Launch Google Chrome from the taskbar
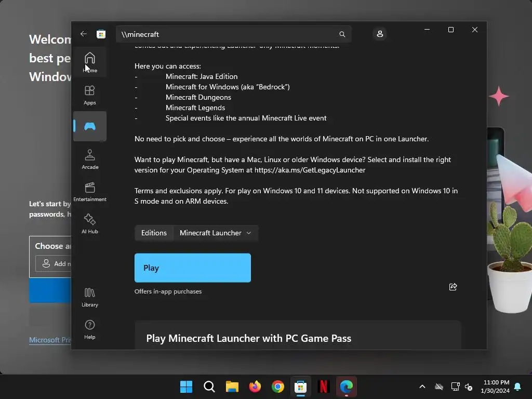The width and height of the screenshot is (532, 399). (277, 387)
